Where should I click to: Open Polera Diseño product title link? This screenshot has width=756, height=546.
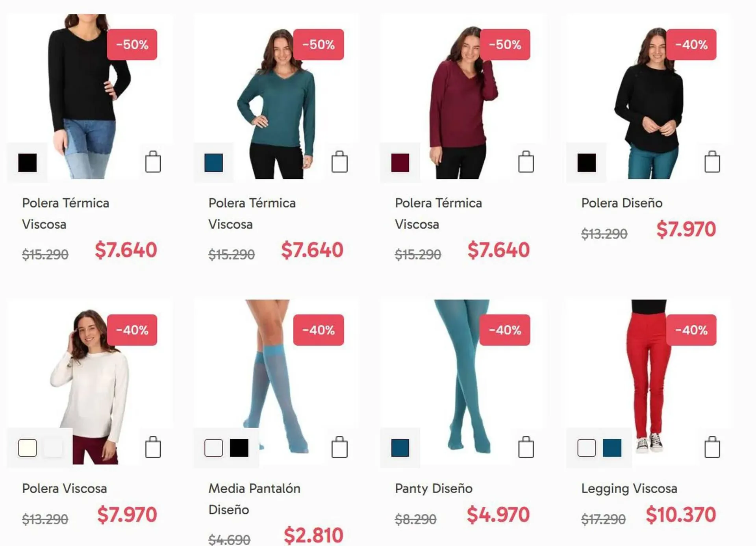pos(622,203)
